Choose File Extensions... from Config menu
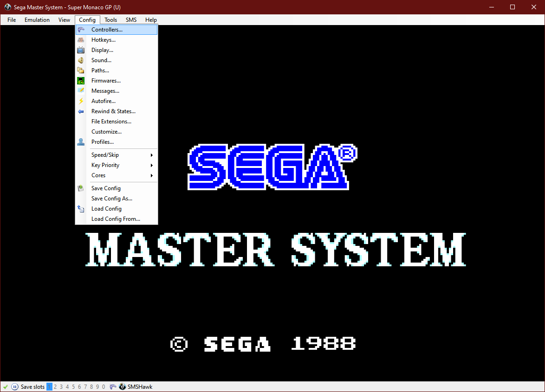 click(117, 122)
